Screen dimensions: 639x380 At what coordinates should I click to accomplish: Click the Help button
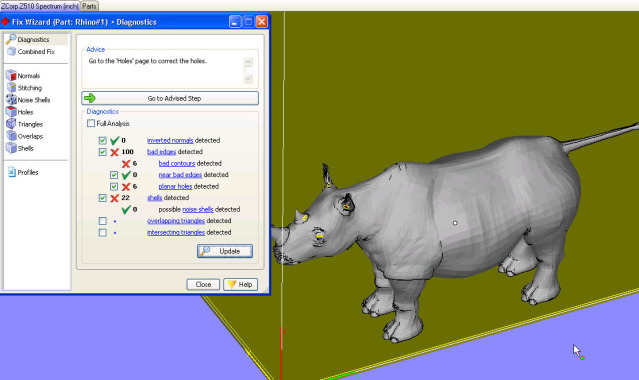240,284
